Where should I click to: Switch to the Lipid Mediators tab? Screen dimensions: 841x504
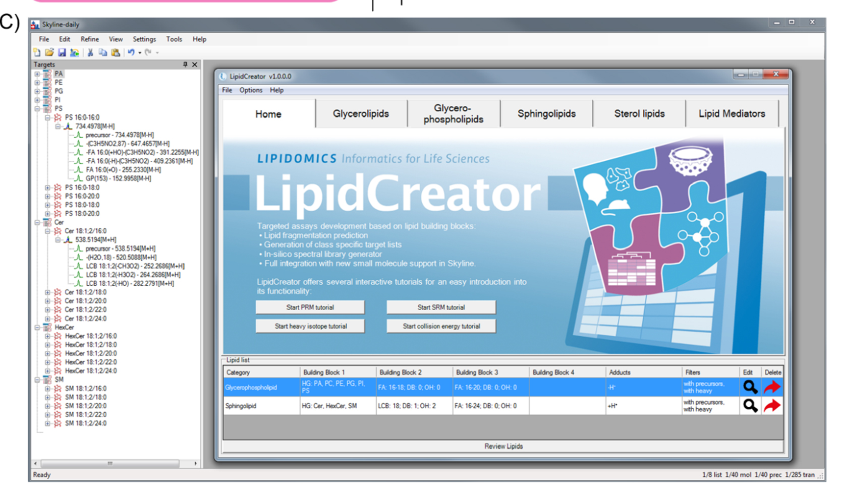[x=732, y=114]
